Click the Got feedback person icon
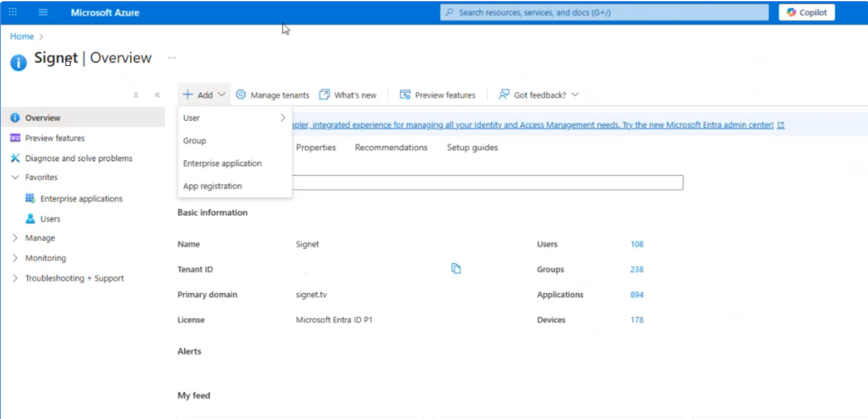The width and height of the screenshot is (868, 419). click(x=504, y=95)
